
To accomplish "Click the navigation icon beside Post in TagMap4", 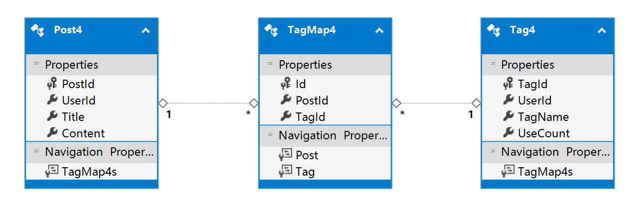I will (285, 155).
